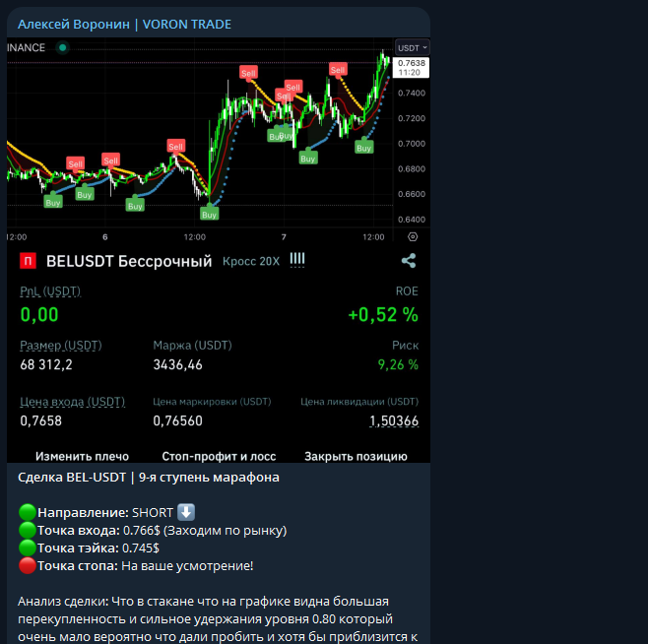The width and height of the screenshot is (648, 644).
Task: Open the USDT currency dropdown on the chart
Action: pos(412,48)
